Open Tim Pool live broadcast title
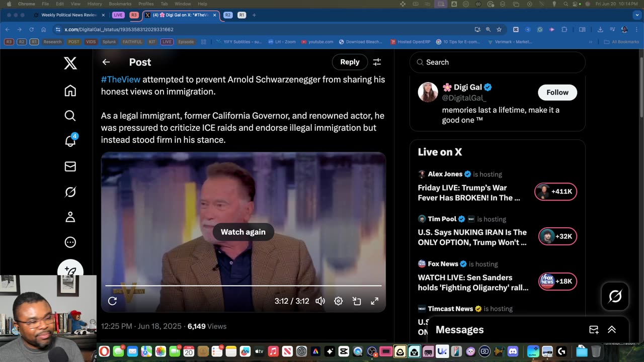The width and height of the screenshot is (644, 362). tap(472, 237)
